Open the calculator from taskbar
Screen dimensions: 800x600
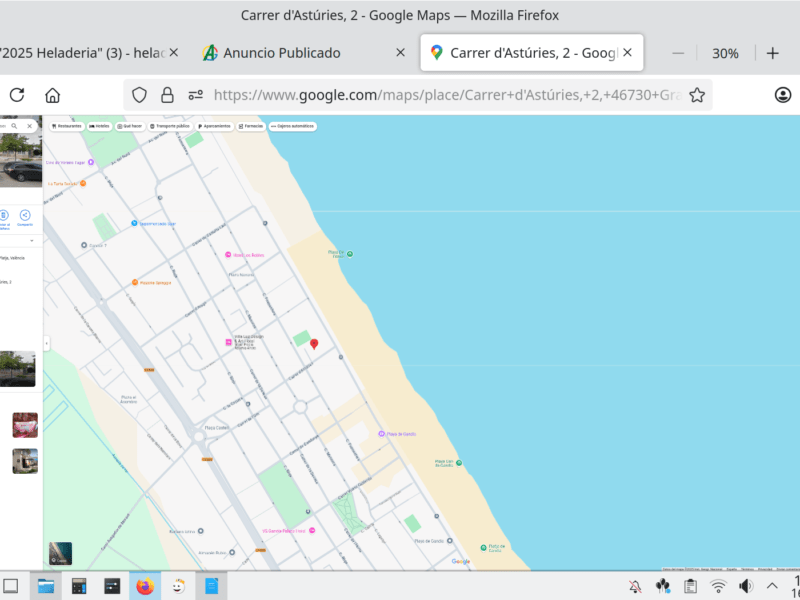[79, 586]
